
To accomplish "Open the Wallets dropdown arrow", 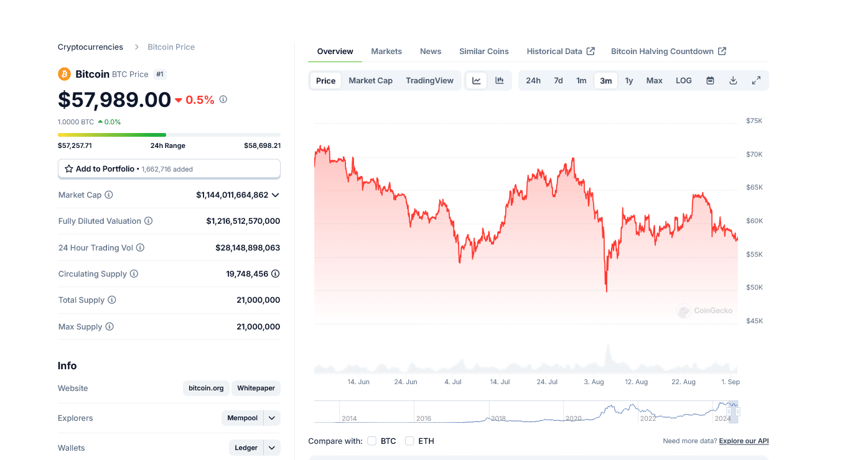I will point(272,448).
